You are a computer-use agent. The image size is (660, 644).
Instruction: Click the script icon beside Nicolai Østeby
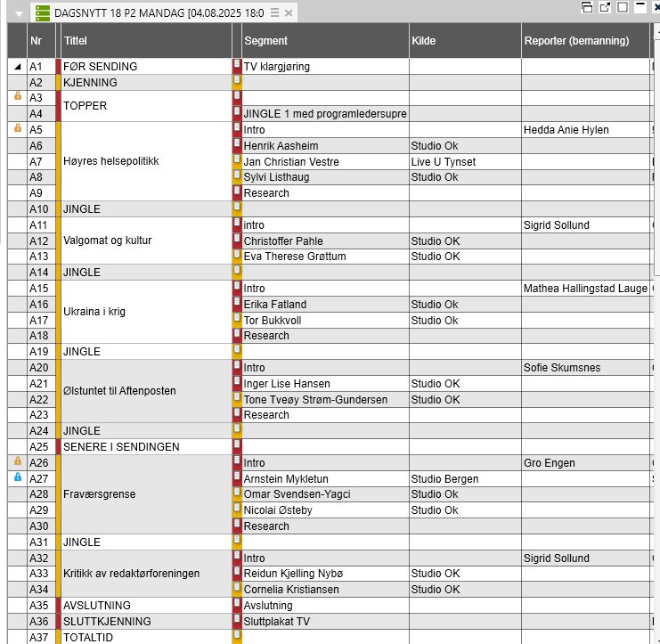coord(237,509)
